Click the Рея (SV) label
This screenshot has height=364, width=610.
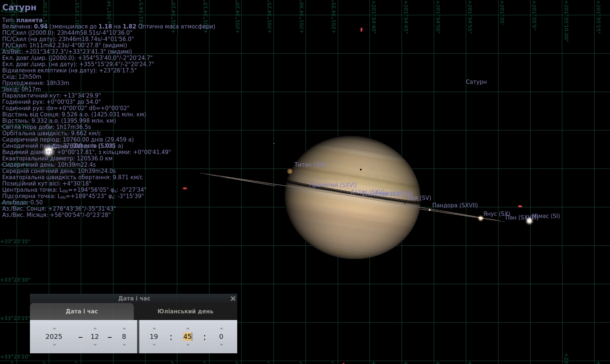[419, 198]
